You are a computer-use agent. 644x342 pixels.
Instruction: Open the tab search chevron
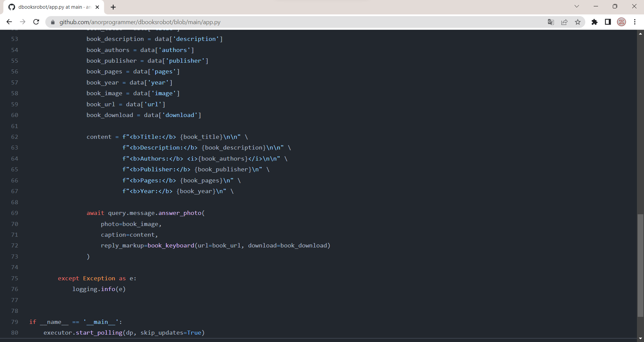point(577,6)
